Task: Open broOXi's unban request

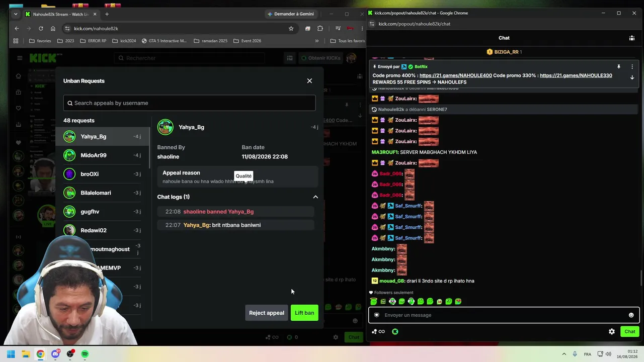Action: [103, 174]
